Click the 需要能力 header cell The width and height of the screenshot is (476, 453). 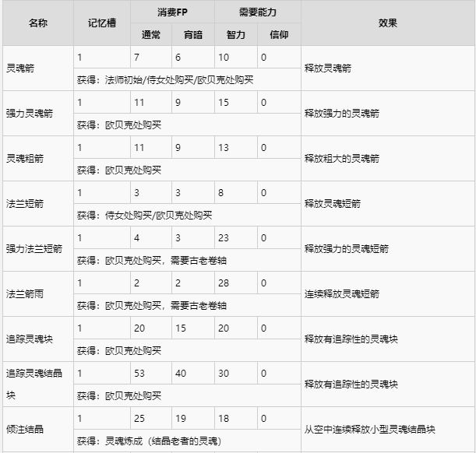pyautogui.click(x=258, y=12)
